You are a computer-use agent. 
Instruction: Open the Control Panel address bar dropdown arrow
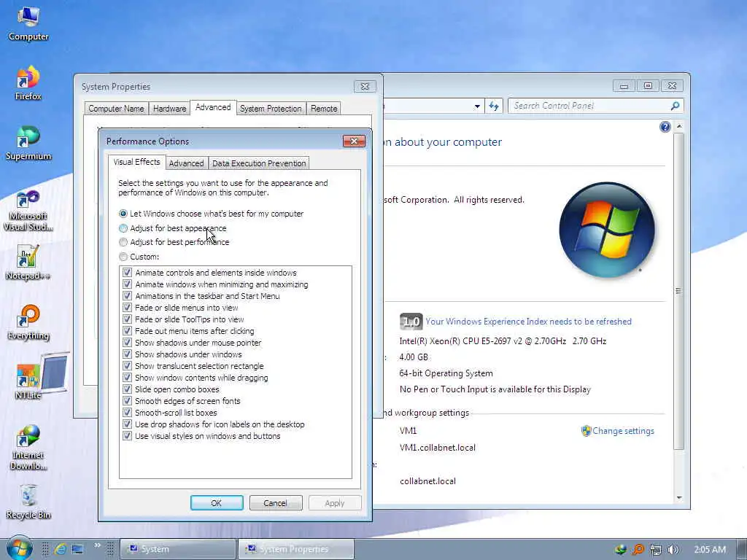477,106
